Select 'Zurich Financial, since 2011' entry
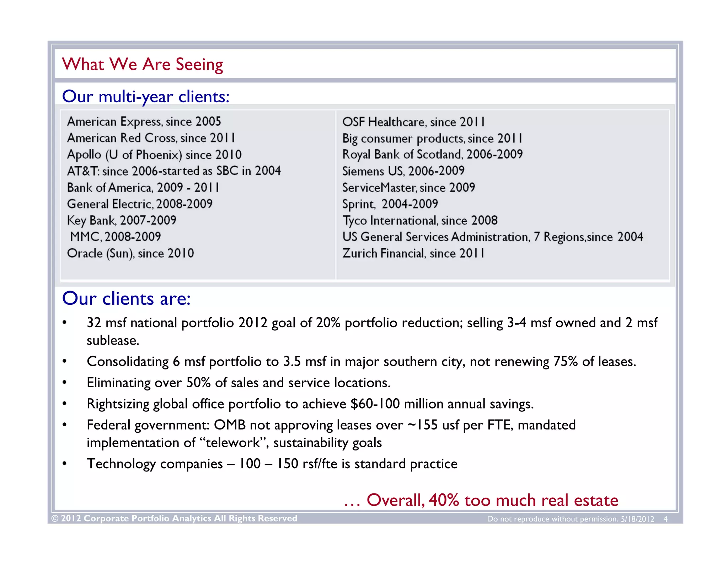Image resolution: width=728 pixels, height=562 pixels. (x=413, y=253)
